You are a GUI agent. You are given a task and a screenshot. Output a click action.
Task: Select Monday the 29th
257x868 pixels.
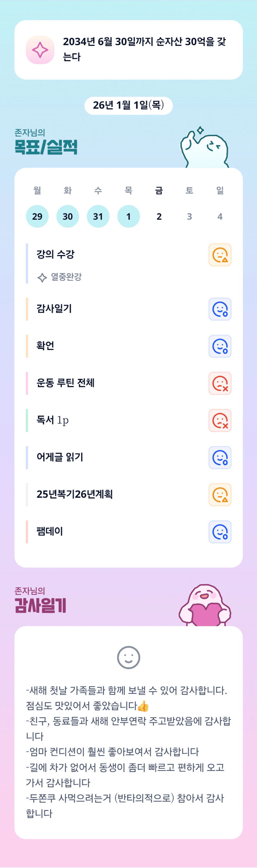click(x=37, y=216)
